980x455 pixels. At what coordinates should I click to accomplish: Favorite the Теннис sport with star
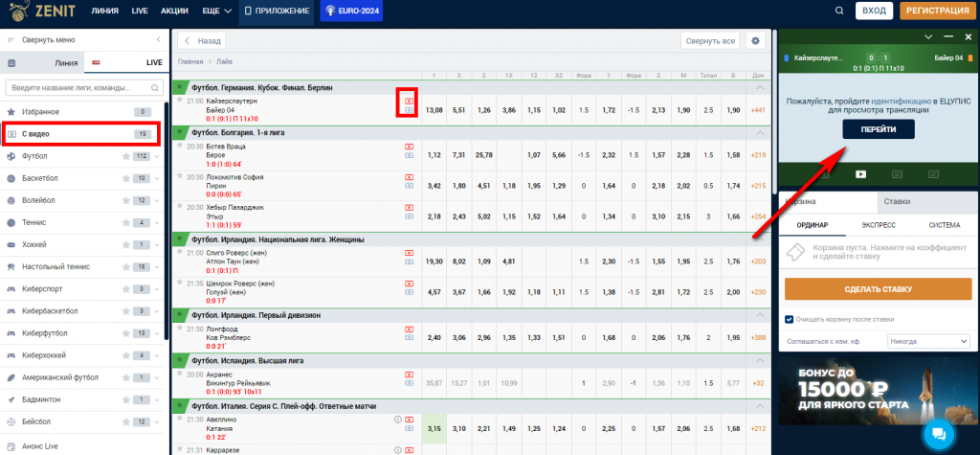coord(125,223)
